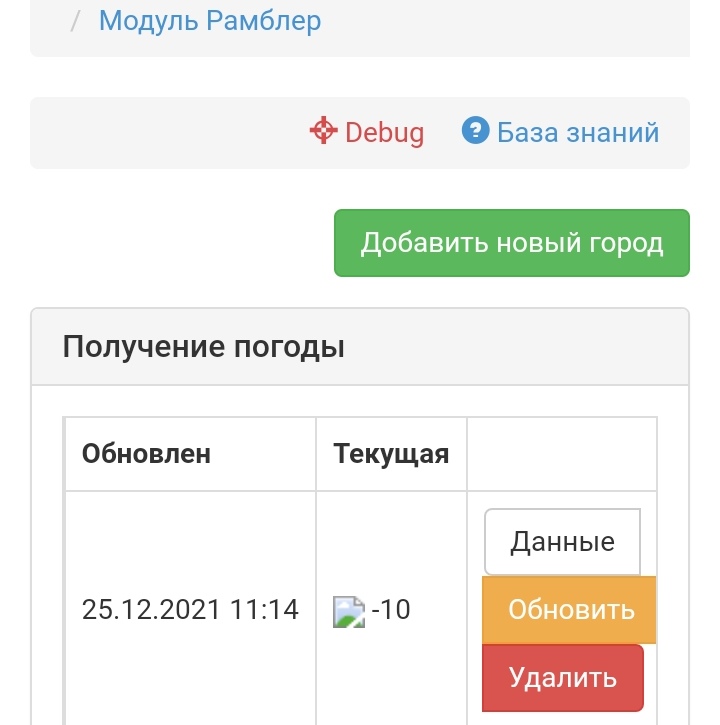Click the Получение погоды panel heading
Screen dimensions: 720x725
click(204, 347)
